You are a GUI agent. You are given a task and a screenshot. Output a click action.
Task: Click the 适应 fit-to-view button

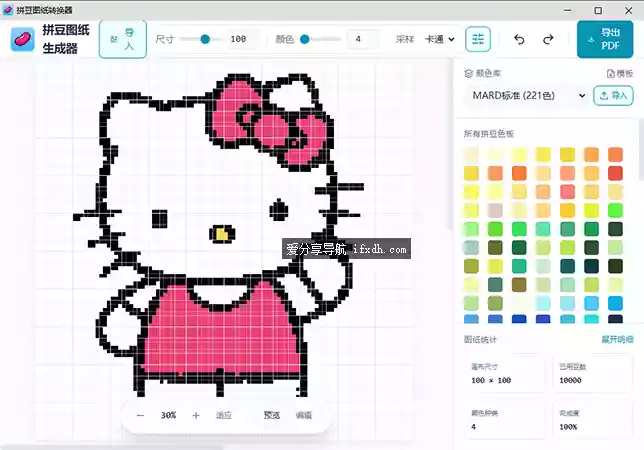click(224, 416)
